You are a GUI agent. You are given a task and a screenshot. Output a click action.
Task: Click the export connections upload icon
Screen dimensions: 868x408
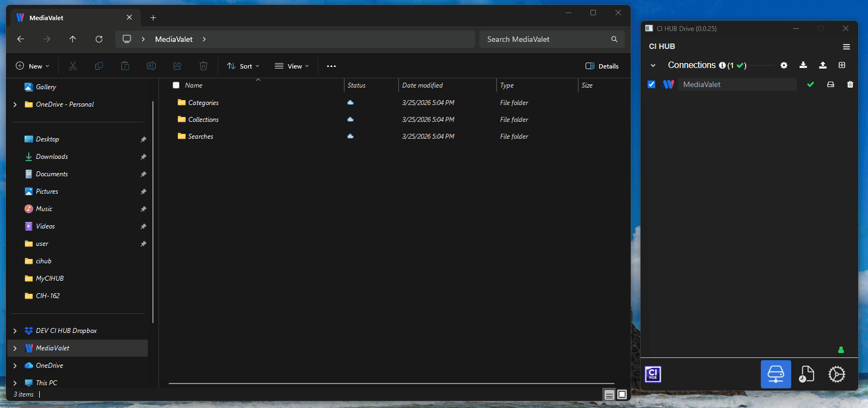point(822,65)
